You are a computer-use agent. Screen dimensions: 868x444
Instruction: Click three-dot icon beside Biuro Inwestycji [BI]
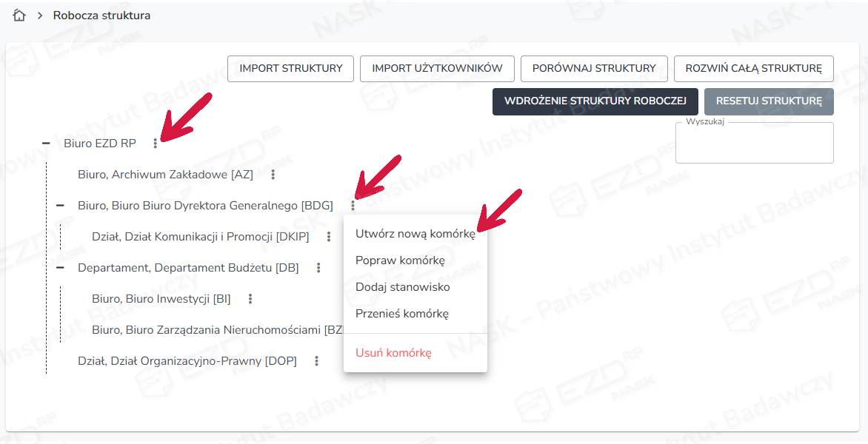pyautogui.click(x=250, y=299)
